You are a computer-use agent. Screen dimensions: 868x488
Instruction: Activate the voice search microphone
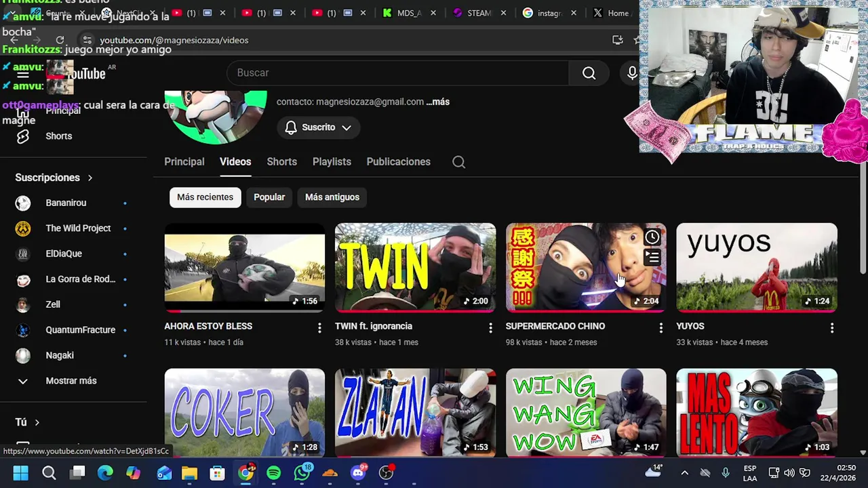tap(632, 73)
